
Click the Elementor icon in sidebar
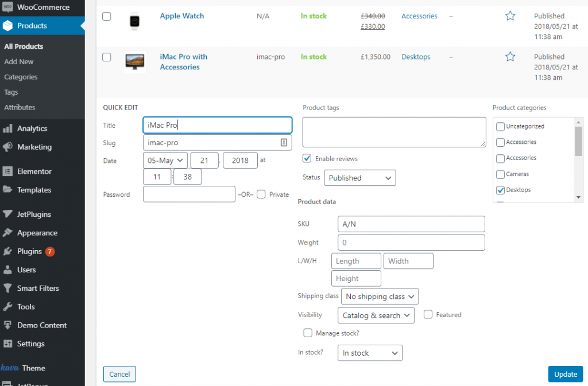pyautogui.click(x=7, y=171)
